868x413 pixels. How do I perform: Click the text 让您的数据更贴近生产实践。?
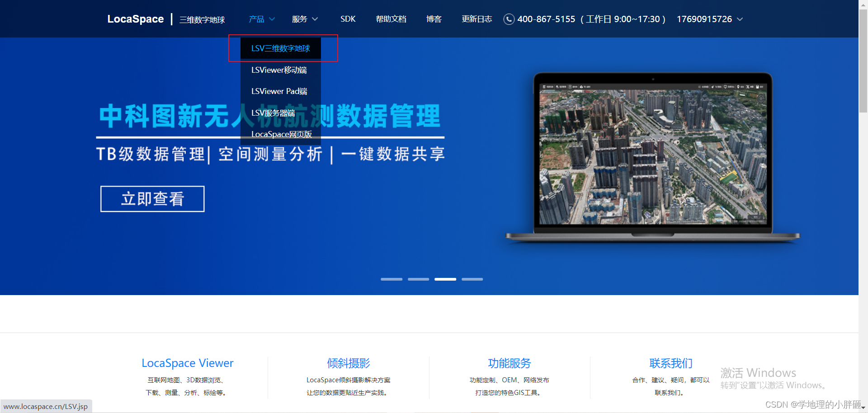tap(348, 393)
